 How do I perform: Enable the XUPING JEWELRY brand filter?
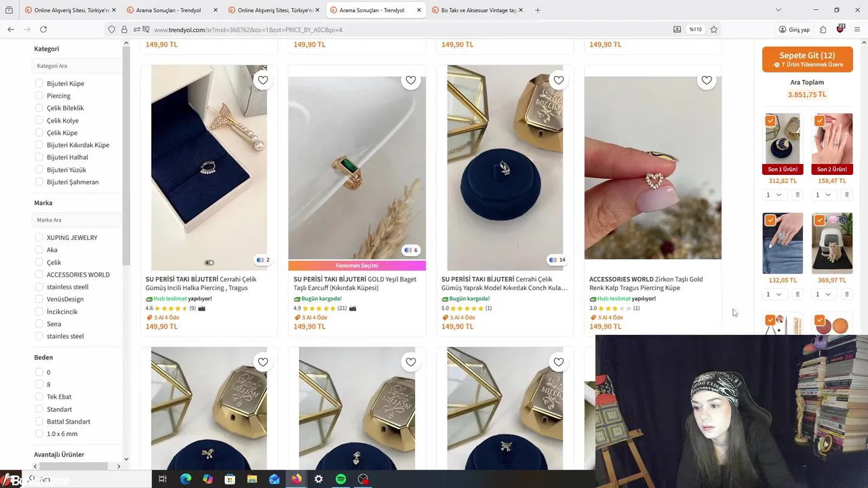39,237
